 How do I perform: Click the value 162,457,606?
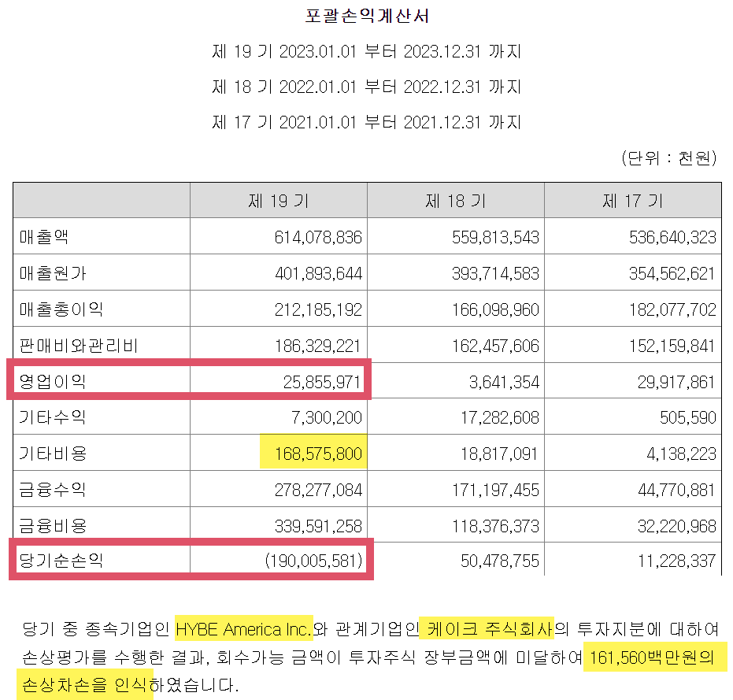pos(495,346)
